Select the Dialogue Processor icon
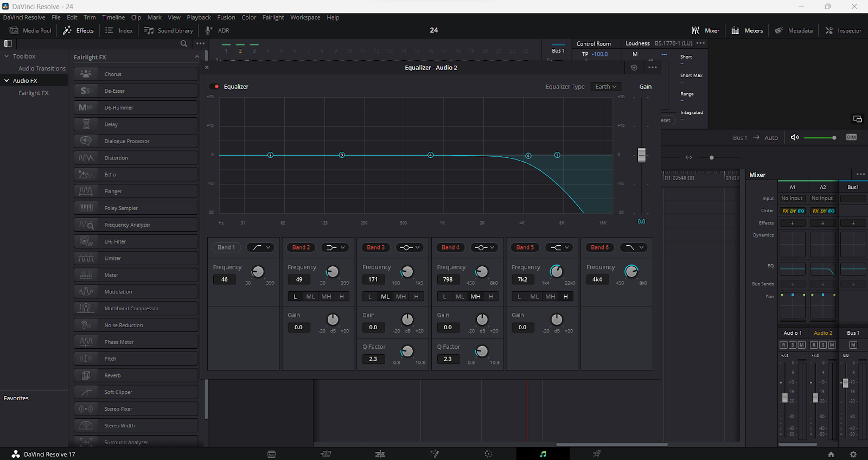 click(86, 141)
